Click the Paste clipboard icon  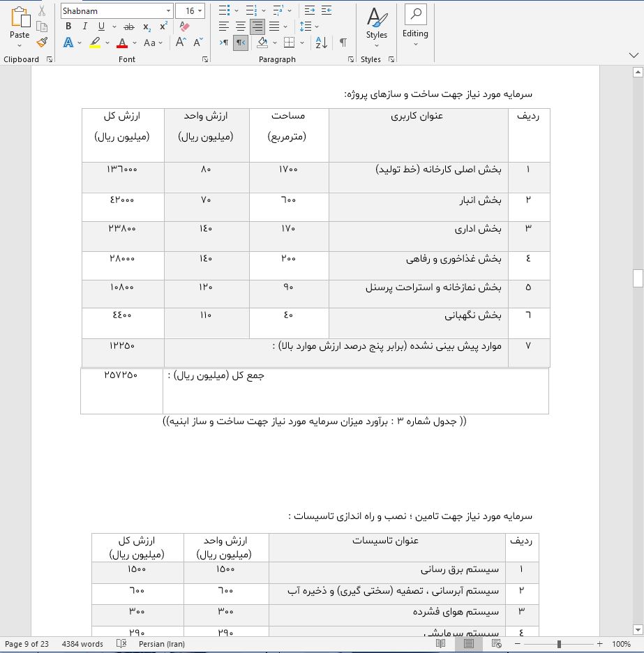tap(20, 17)
